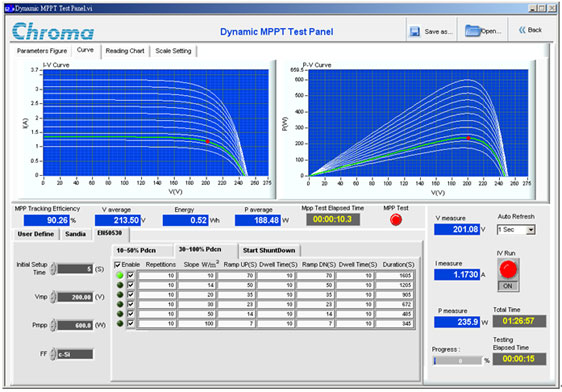Click the Duration cell showing 672
The width and height of the screenshot is (562, 392).
[x=394, y=305]
